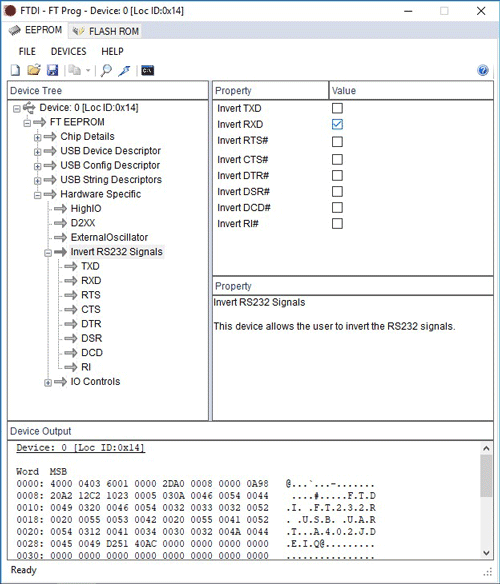Open help with the blue question icon

tap(483, 70)
